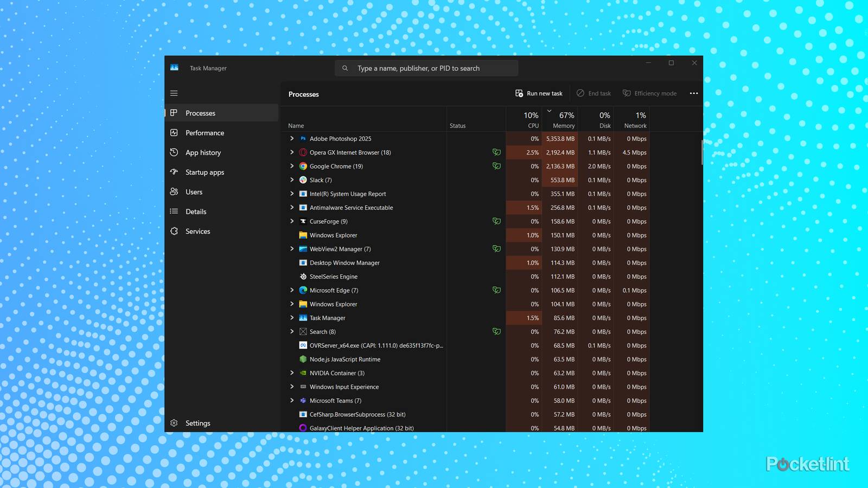View the Services panel
Image resolution: width=868 pixels, height=488 pixels.
[197, 231]
